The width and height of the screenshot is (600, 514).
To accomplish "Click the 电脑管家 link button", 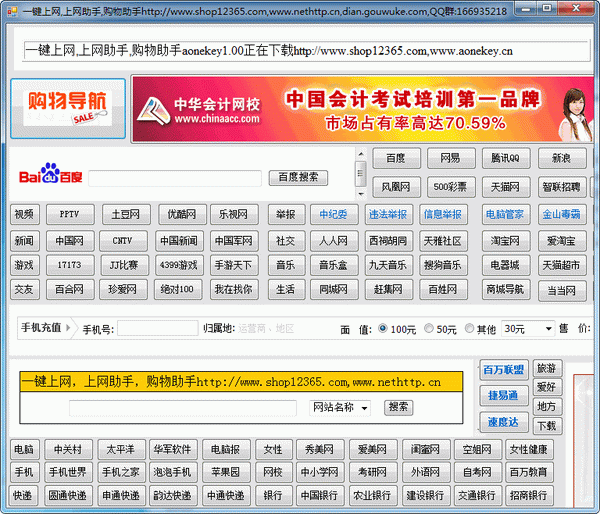I will pos(506,214).
